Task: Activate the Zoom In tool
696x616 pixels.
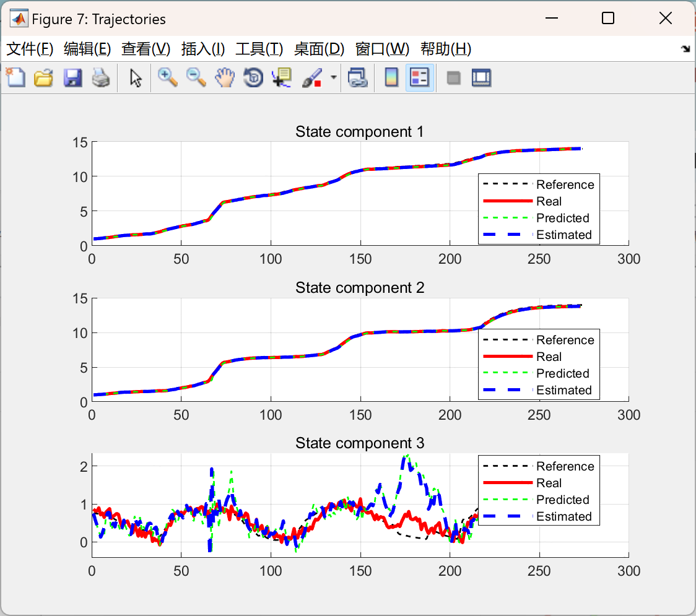Action: 167,77
